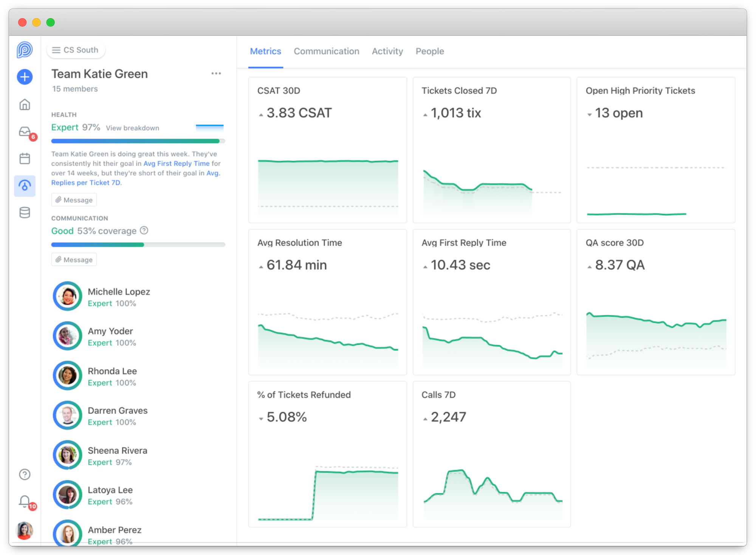Click the 61.84 min value
756x555 pixels.
tap(297, 265)
